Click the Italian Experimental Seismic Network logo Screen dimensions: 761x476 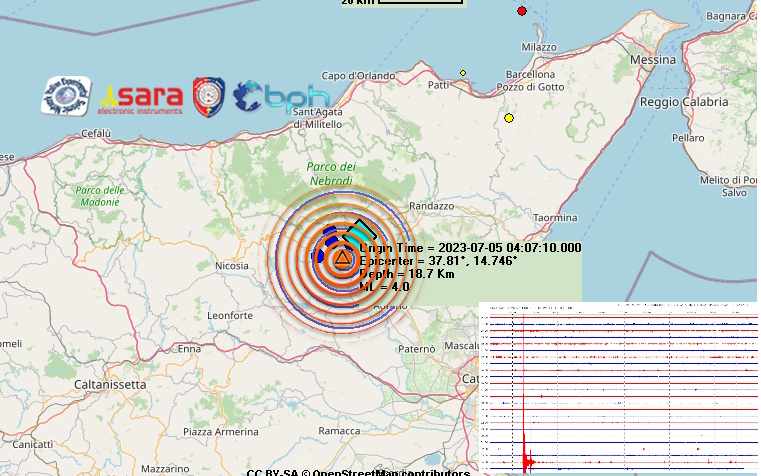(x=66, y=95)
